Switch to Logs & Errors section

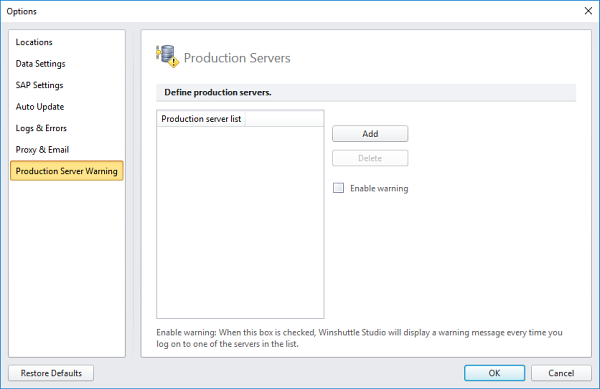(x=41, y=128)
